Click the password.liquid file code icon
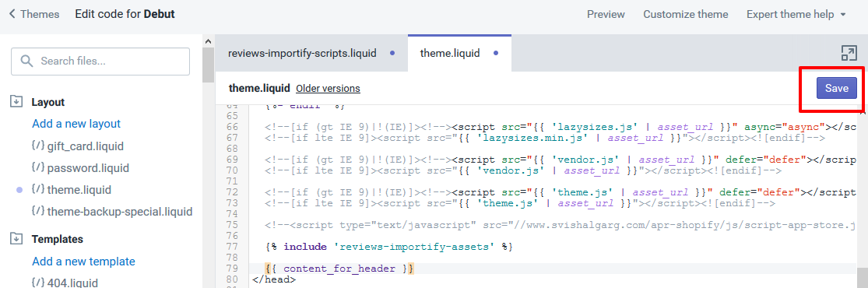This screenshot has height=288, width=868. (x=37, y=168)
